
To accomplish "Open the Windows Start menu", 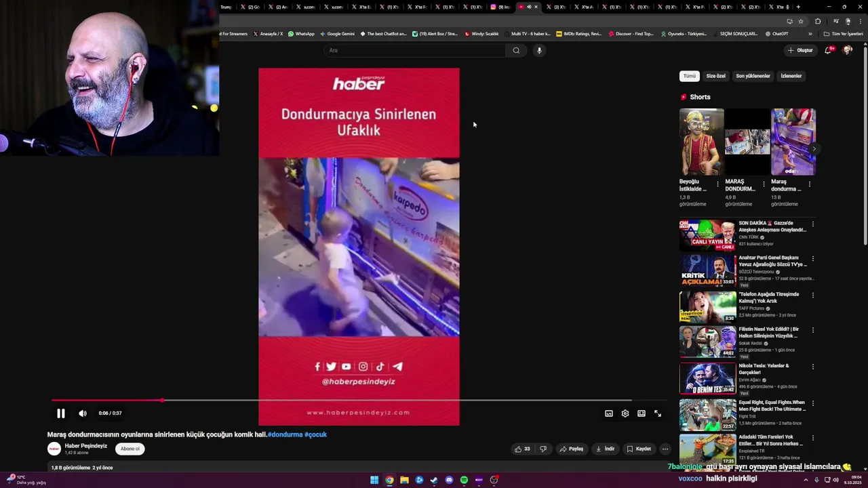I will point(374,480).
